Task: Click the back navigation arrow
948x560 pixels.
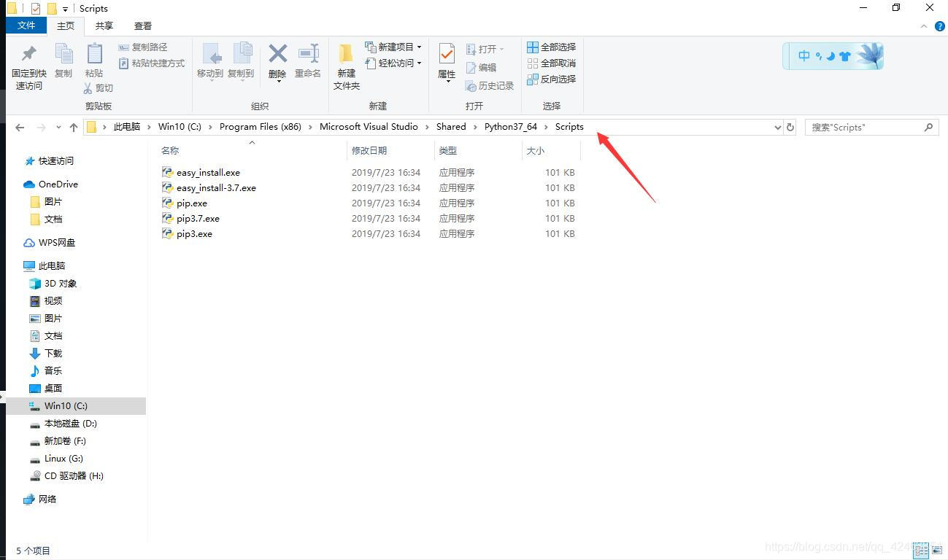Action: click(20, 127)
